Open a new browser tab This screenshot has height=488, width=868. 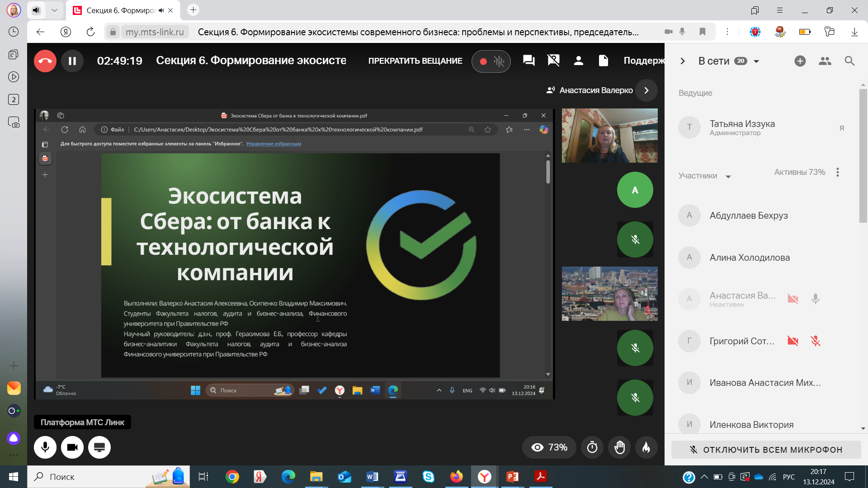pos(193,10)
